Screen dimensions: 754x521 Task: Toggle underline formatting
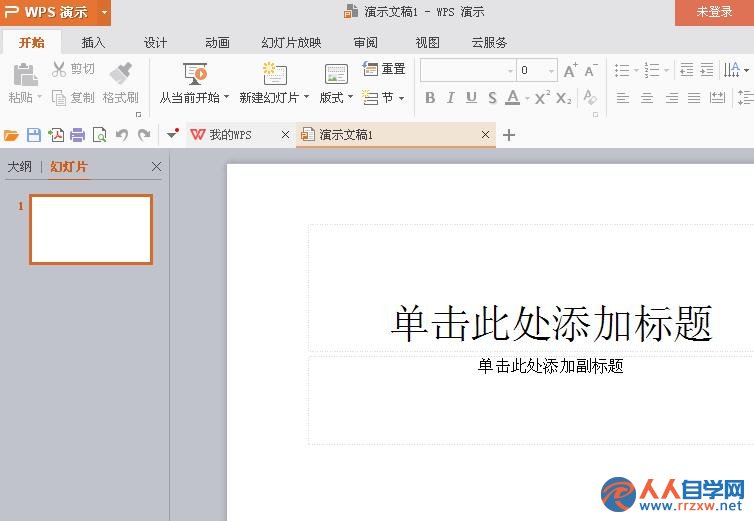(471, 98)
